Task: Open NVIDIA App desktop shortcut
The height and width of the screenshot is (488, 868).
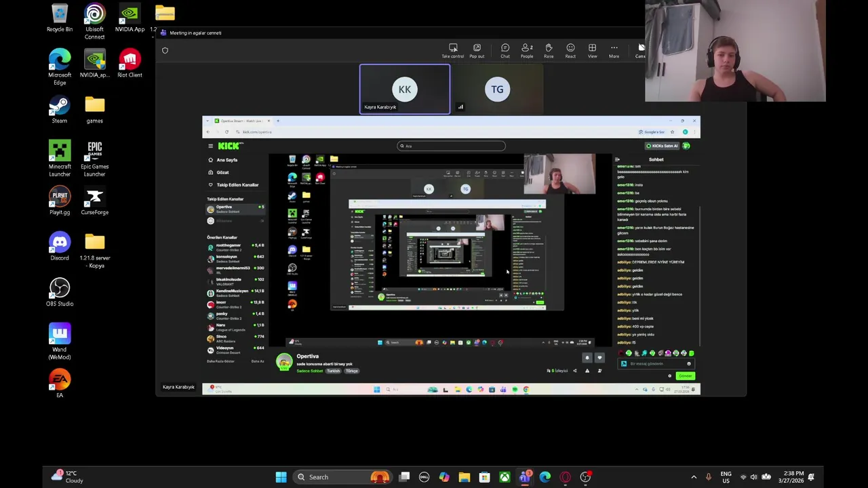Action: click(x=130, y=18)
